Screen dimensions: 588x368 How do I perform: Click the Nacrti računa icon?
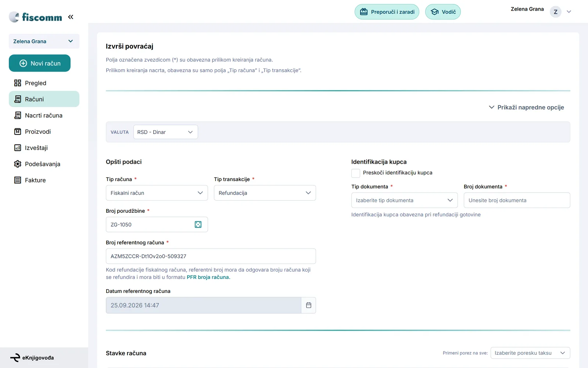coord(18,116)
